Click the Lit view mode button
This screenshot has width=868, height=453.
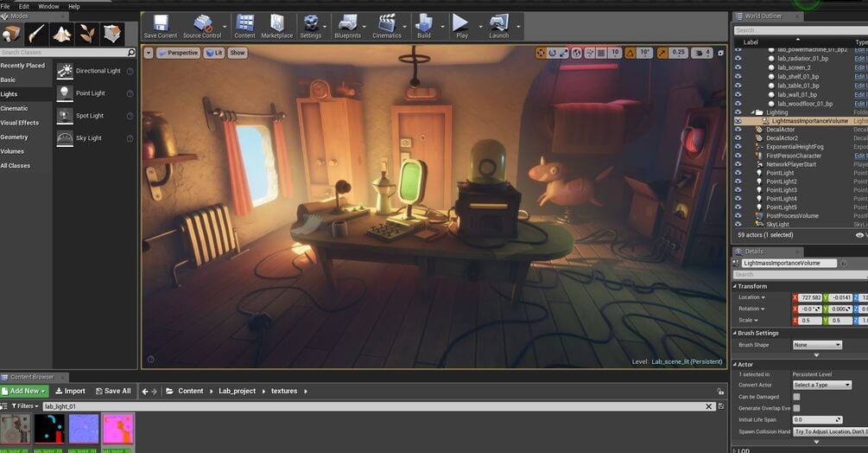coord(213,53)
